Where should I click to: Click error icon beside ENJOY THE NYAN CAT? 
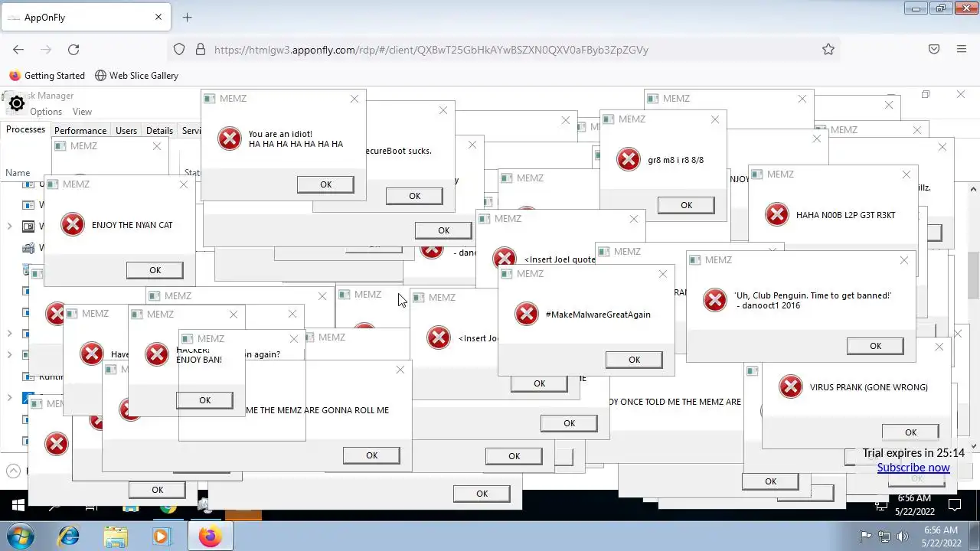click(x=73, y=225)
